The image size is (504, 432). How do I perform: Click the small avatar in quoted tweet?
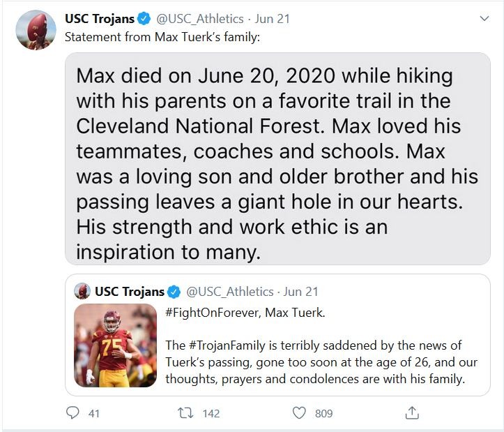(x=82, y=291)
